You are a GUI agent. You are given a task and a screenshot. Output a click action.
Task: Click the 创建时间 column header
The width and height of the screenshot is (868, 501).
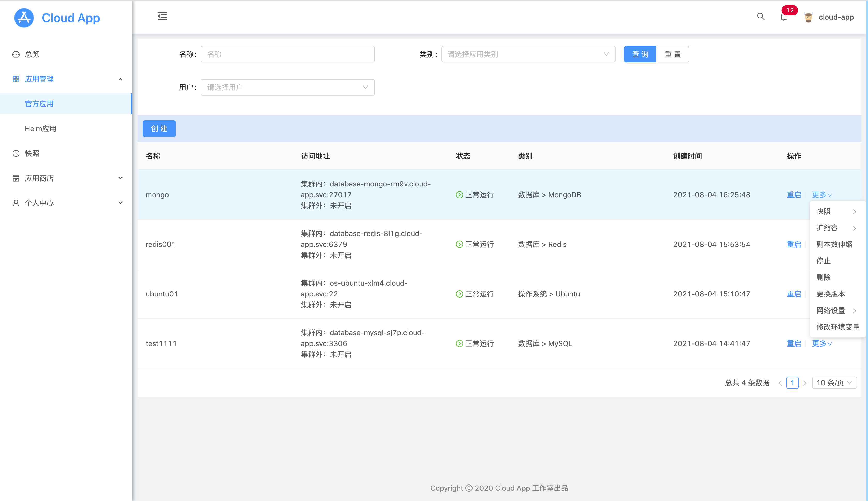[x=687, y=156]
